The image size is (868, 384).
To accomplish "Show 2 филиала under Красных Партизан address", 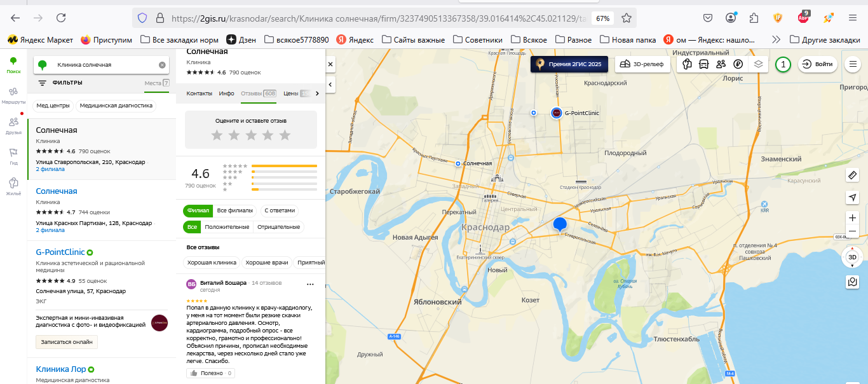I will coord(50,231).
